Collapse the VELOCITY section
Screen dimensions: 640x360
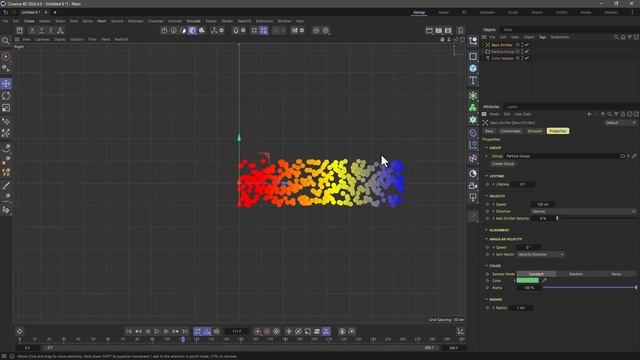pos(487,196)
